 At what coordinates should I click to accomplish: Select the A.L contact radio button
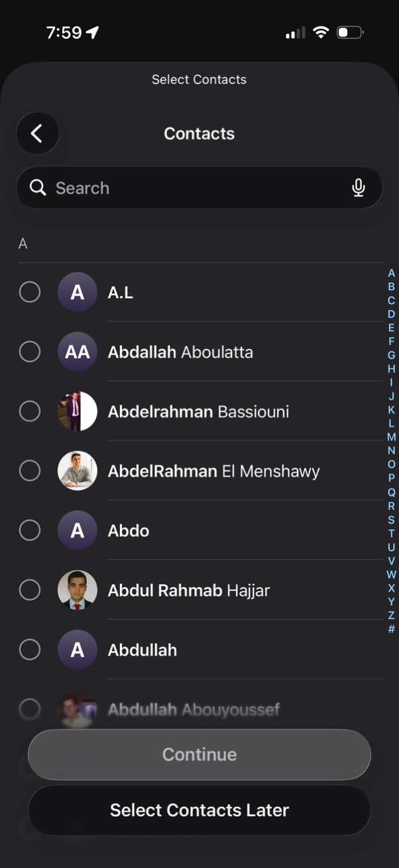point(30,292)
